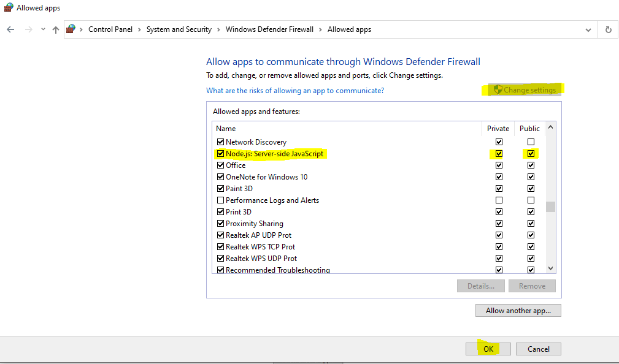Viewport: 619px width, 364px height.
Task: Enable Public for Network Discovery
Action: click(x=531, y=142)
